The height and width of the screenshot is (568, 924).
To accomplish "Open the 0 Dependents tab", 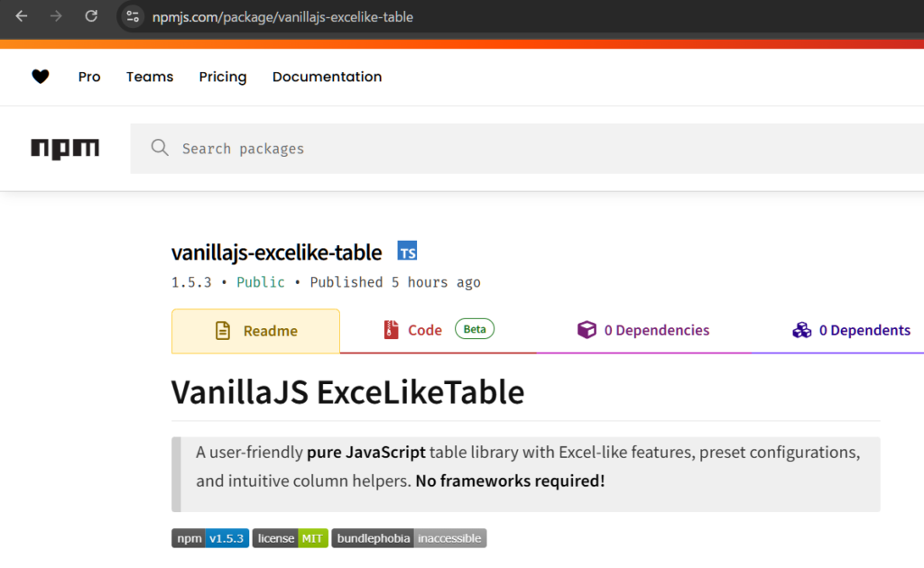I will click(852, 330).
